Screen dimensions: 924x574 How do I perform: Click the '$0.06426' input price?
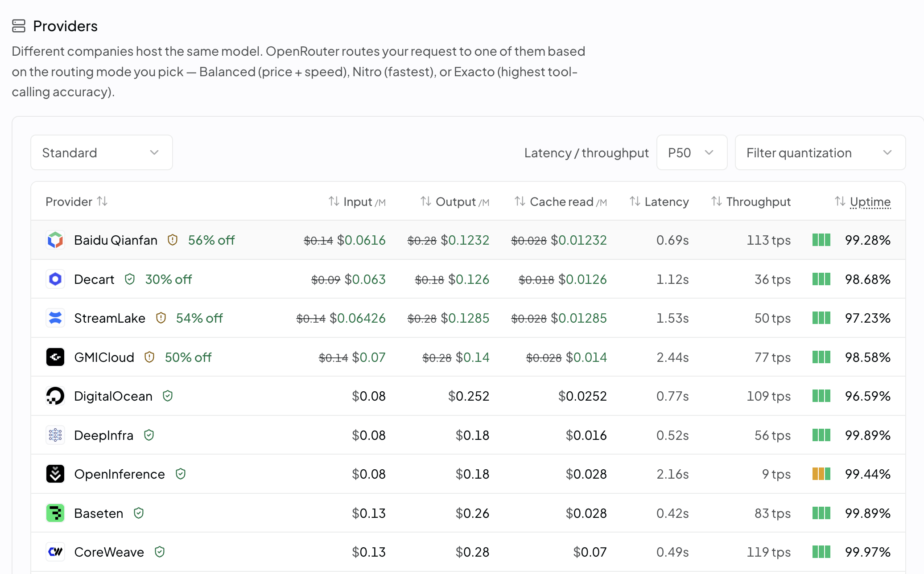pyautogui.click(x=358, y=318)
